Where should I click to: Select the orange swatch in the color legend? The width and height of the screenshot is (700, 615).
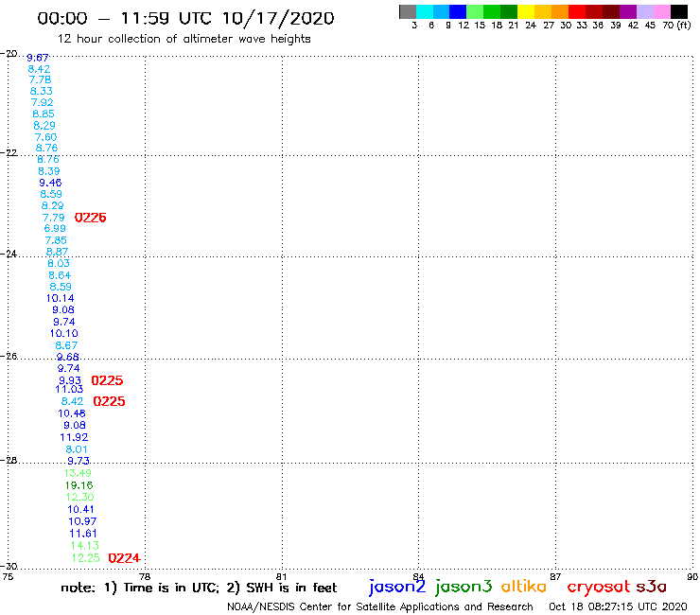(560, 11)
